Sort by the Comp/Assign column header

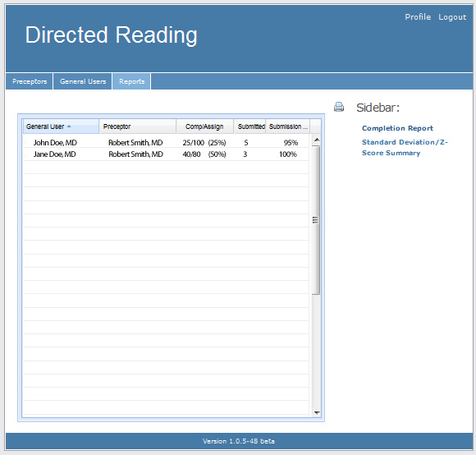coord(204,126)
